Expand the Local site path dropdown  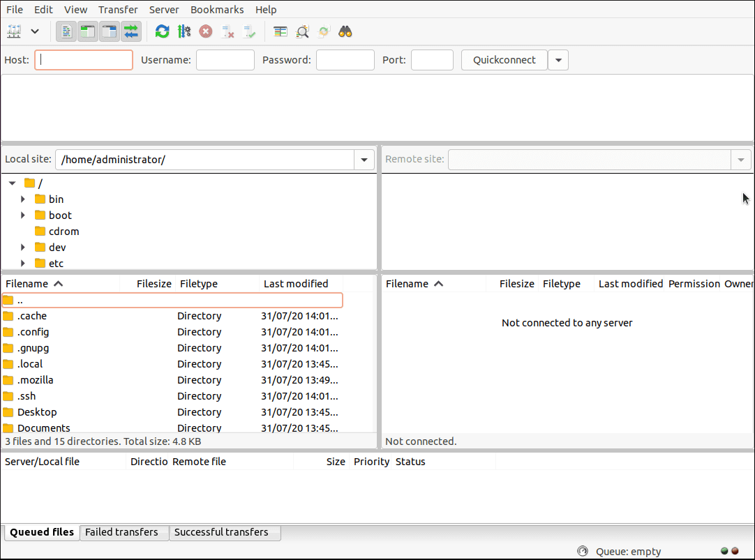(364, 160)
